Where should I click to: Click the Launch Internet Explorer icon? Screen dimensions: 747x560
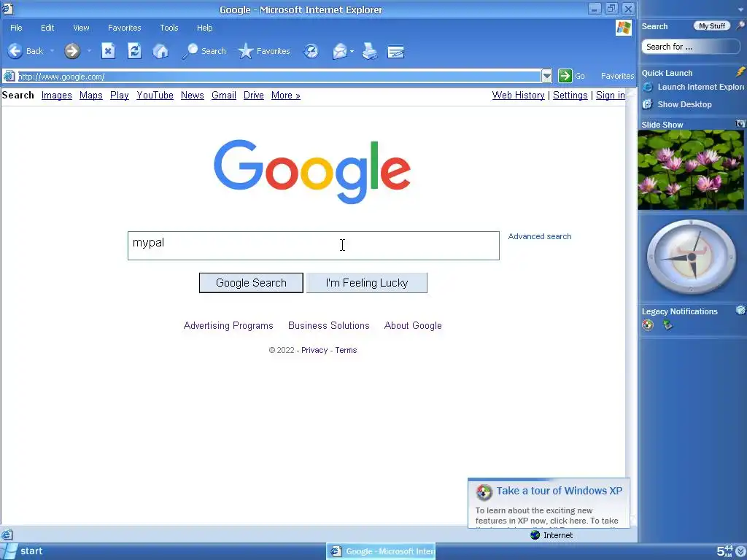coord(648,87)
